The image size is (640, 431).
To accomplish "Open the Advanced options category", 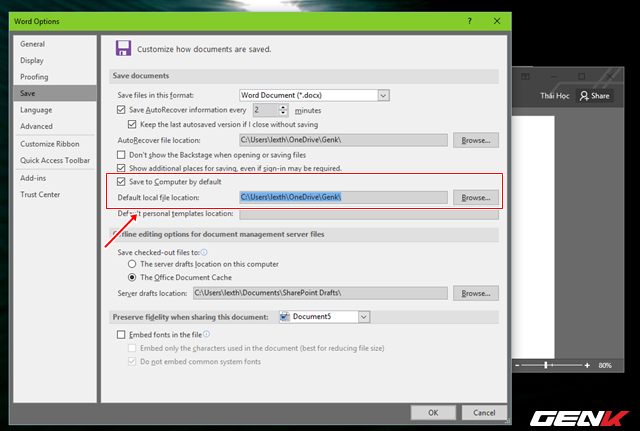I will coord(37,126).
